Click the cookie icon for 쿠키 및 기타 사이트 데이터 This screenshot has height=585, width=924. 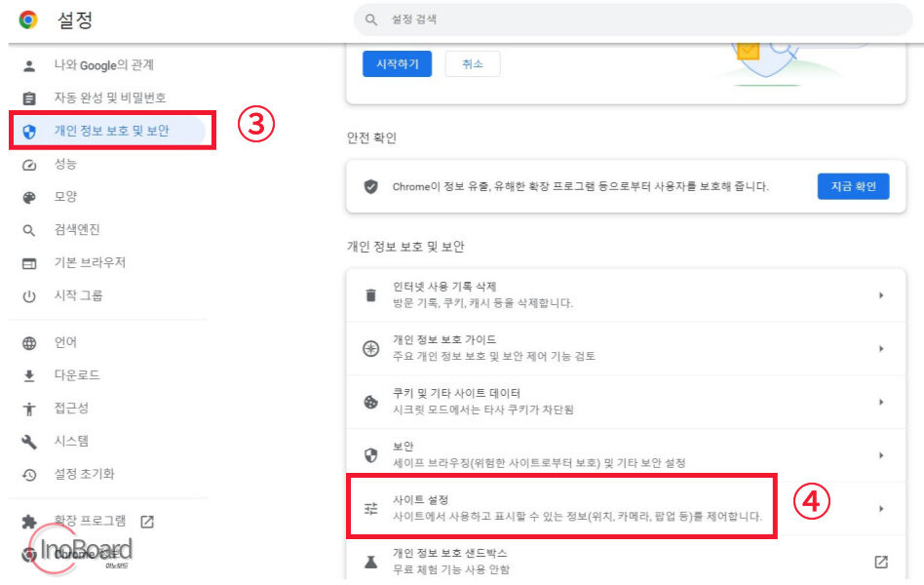tap(370, 402)
